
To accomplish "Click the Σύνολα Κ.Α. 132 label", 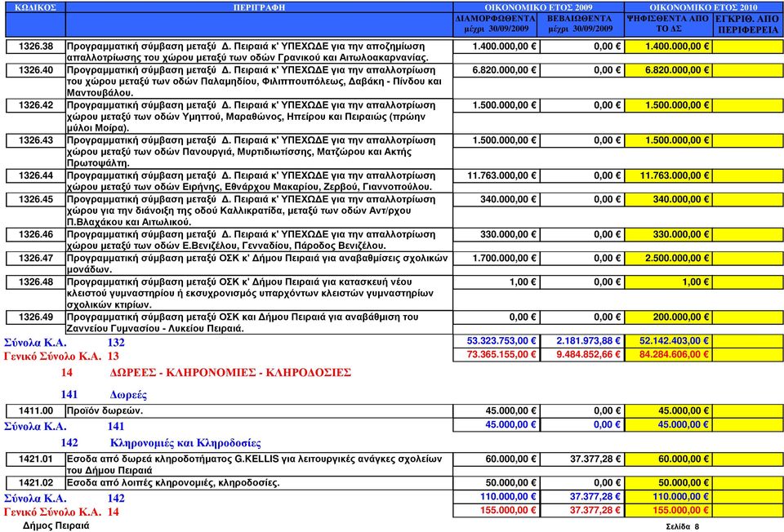I will pos(65,343).
